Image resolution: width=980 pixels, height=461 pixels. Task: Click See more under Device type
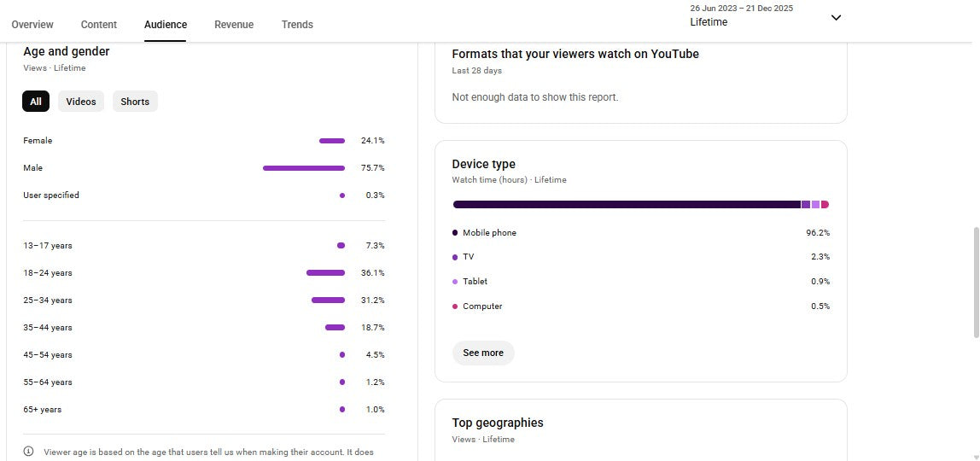tap(483, 353)
